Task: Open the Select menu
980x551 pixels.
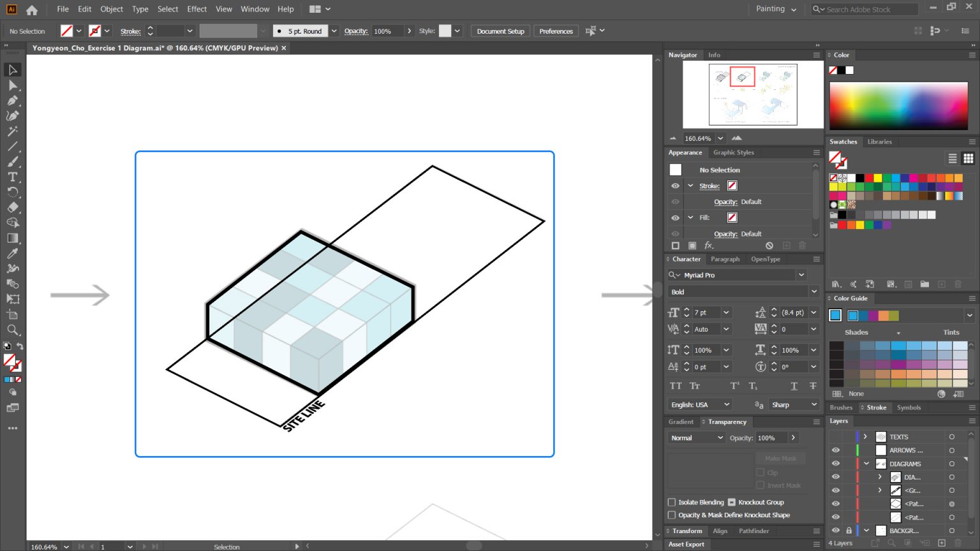Action: (x=168, y=9)
